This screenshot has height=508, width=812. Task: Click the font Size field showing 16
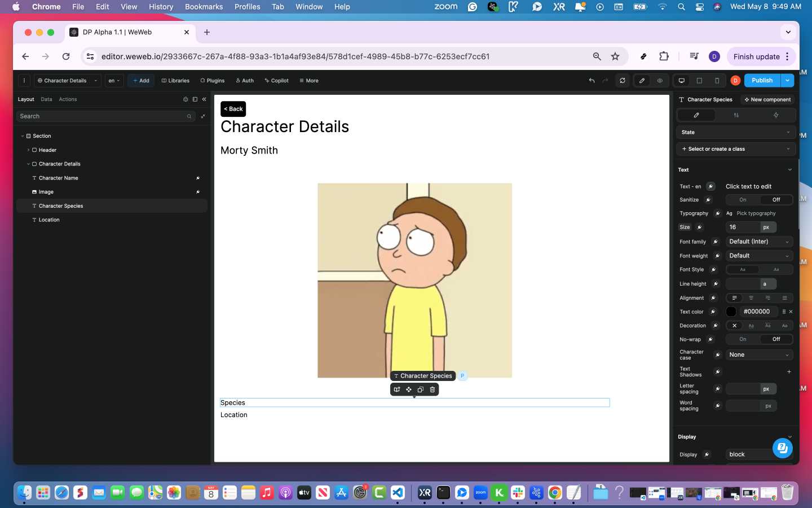click(743, 227)
